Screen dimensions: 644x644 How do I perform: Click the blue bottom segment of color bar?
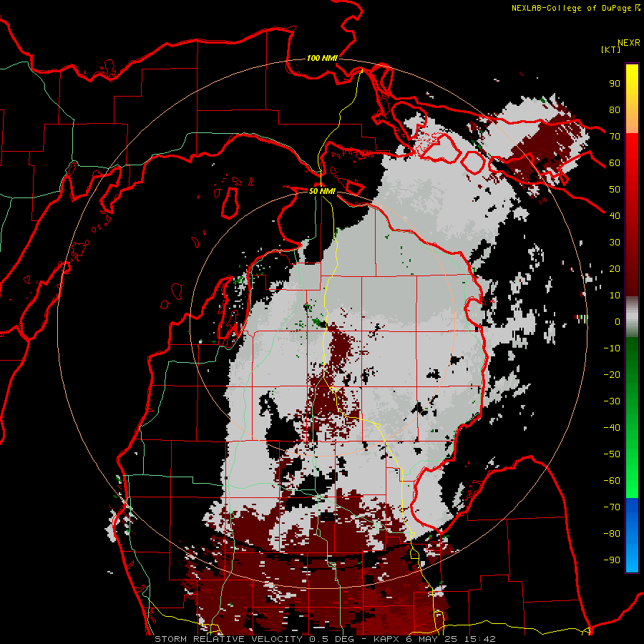632,535
